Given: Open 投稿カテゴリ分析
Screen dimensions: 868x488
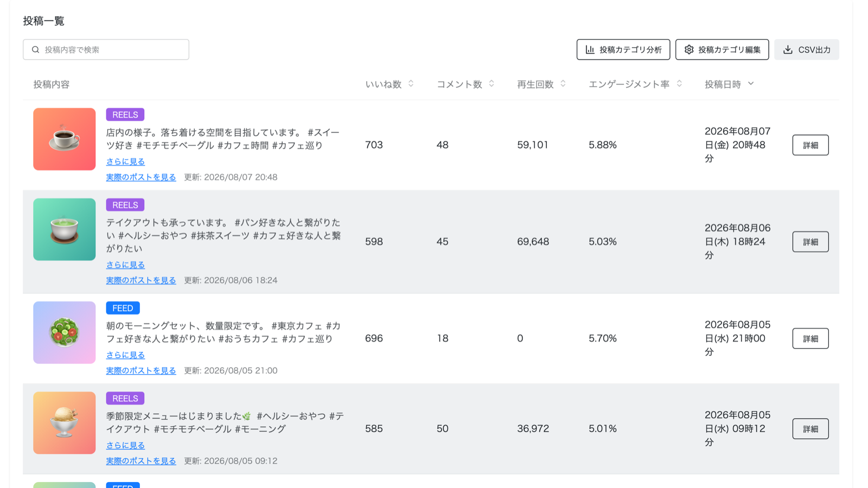Looking at the screenshot, I should 623,49.
